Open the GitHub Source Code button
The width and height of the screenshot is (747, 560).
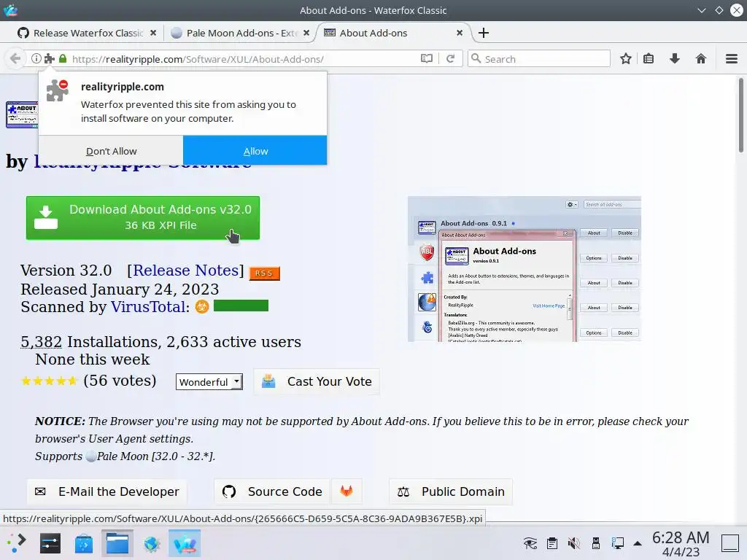click(272, 491)
